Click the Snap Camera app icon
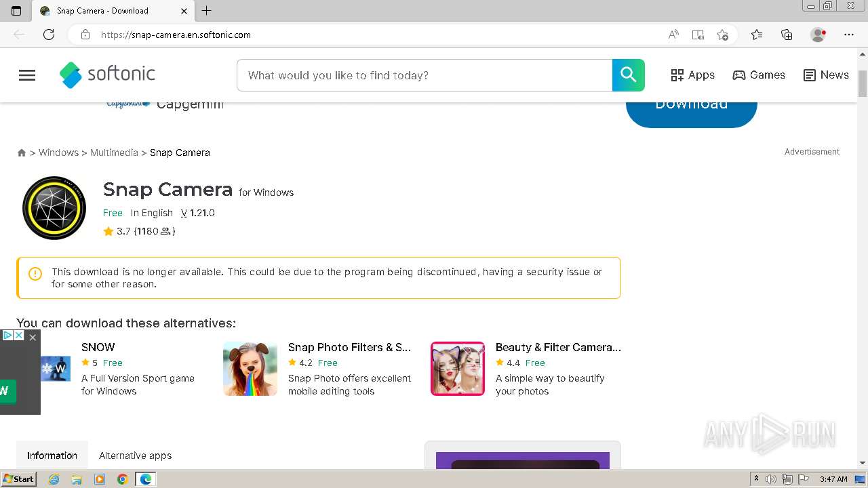This screenshot has width=868, height=488. coord(54,208)
